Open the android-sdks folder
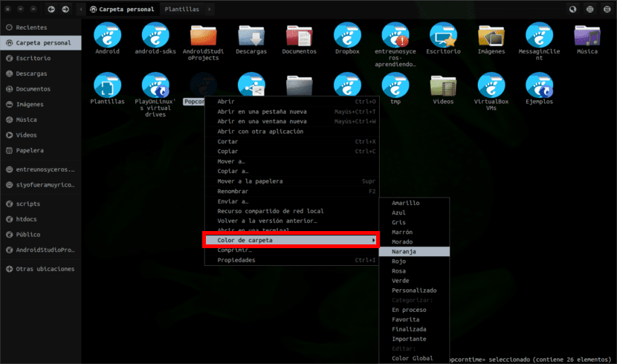The width and height of the screenshot is (617, 364). tap(155, 36)
